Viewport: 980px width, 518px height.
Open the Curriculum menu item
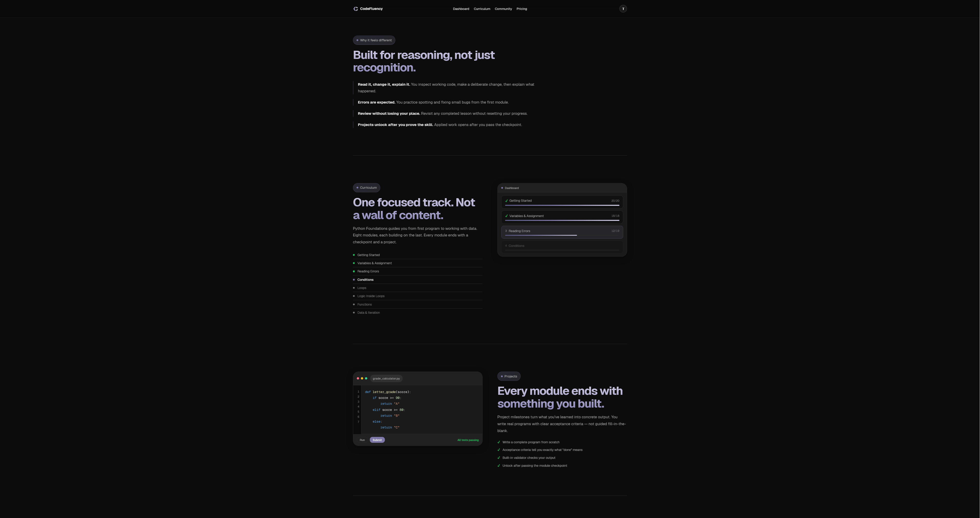click(482, 9)
